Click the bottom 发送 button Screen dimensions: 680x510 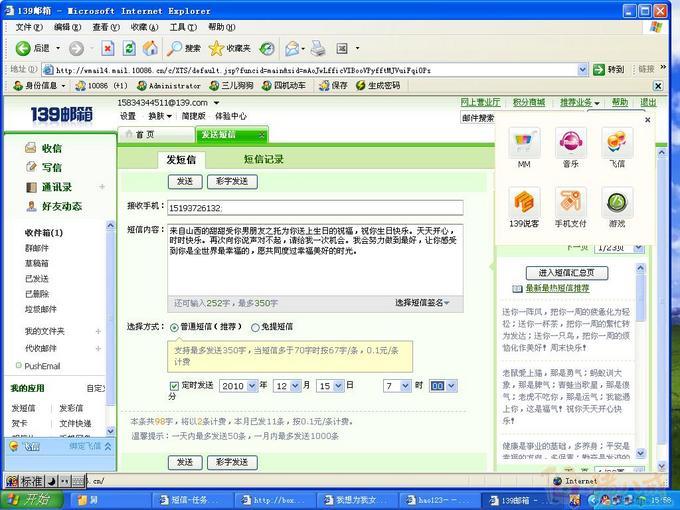pos(185,462)
